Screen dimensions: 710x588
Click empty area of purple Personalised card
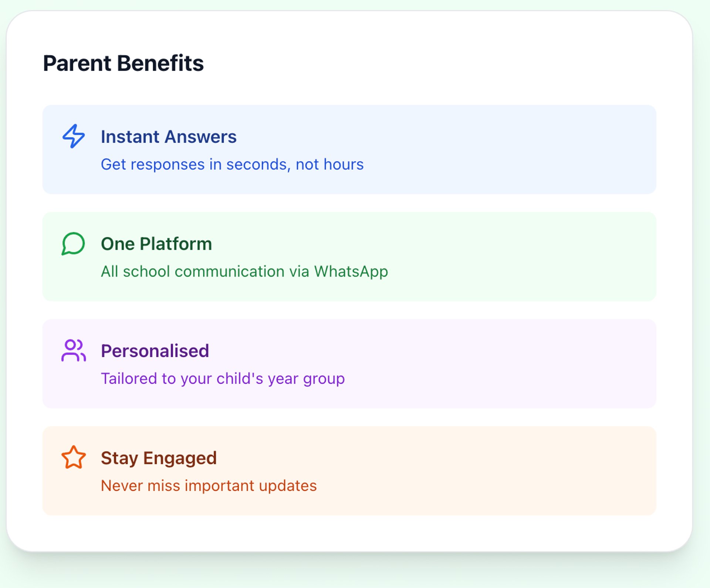[499, 364]
